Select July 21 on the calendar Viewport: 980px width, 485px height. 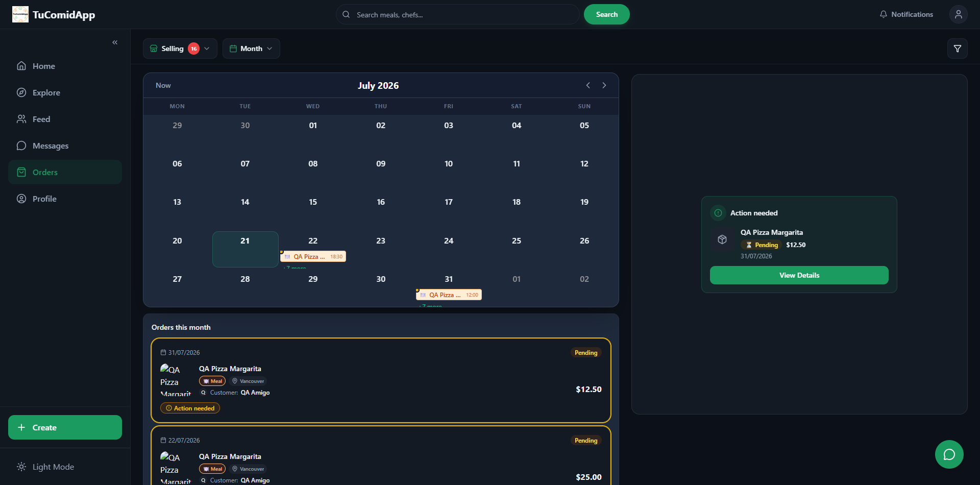(x=245, y=249)
